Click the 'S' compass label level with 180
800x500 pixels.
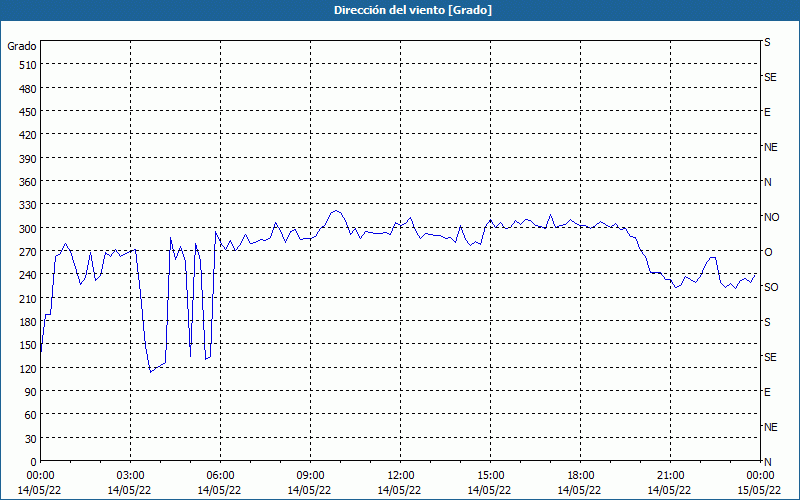tap(767, 322)
